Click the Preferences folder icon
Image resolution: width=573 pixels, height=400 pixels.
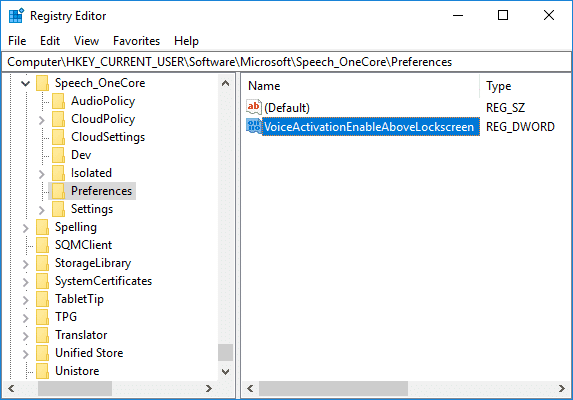(58, 191)
